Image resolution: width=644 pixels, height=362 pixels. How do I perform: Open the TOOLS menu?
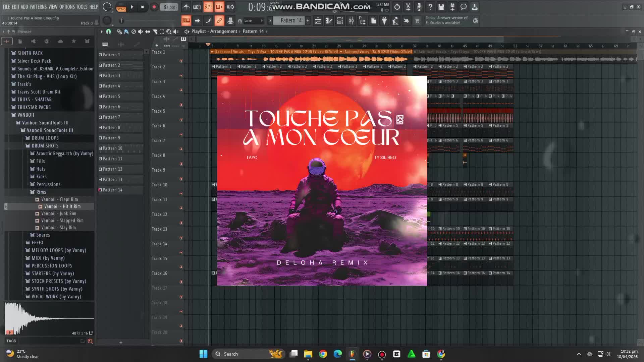click(x=82, y=7)
